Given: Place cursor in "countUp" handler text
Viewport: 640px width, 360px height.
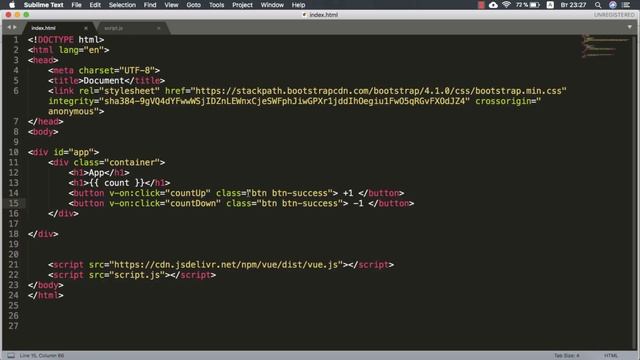Looking at the screenshot, I should [x=188, y=193].
